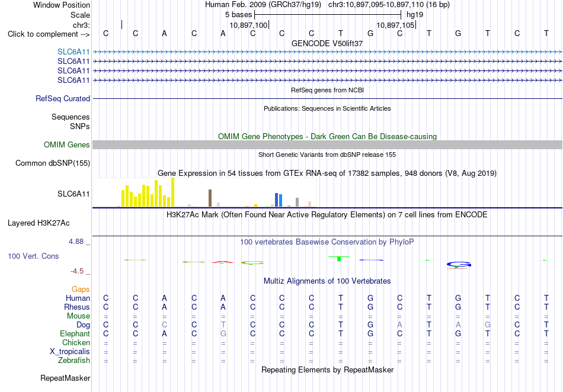Click the 10,897,105 position marker

[x=396, y=25]
